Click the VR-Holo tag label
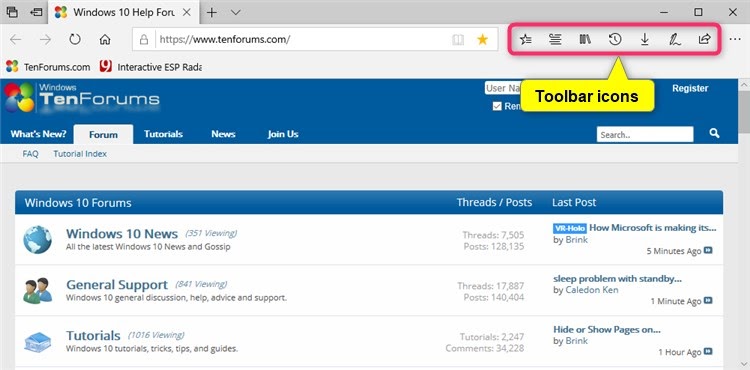 pyautogui.click(x=570, y=229)
